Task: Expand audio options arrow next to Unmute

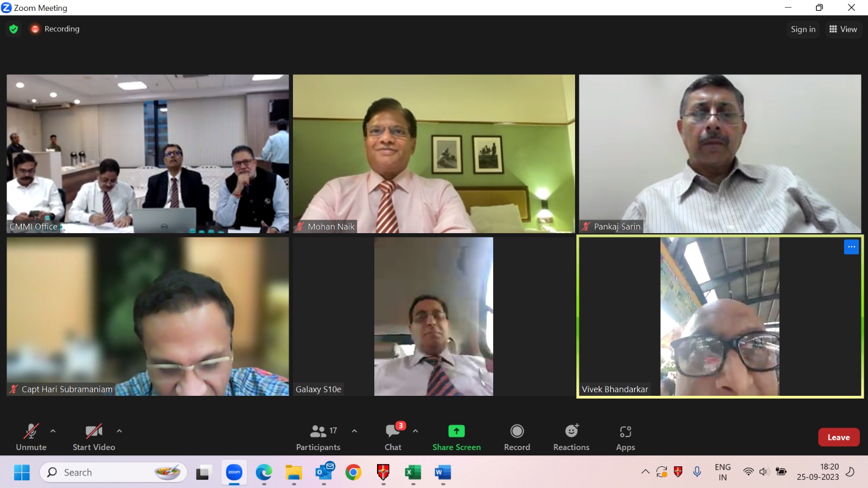Action: (x=53, y=431)
